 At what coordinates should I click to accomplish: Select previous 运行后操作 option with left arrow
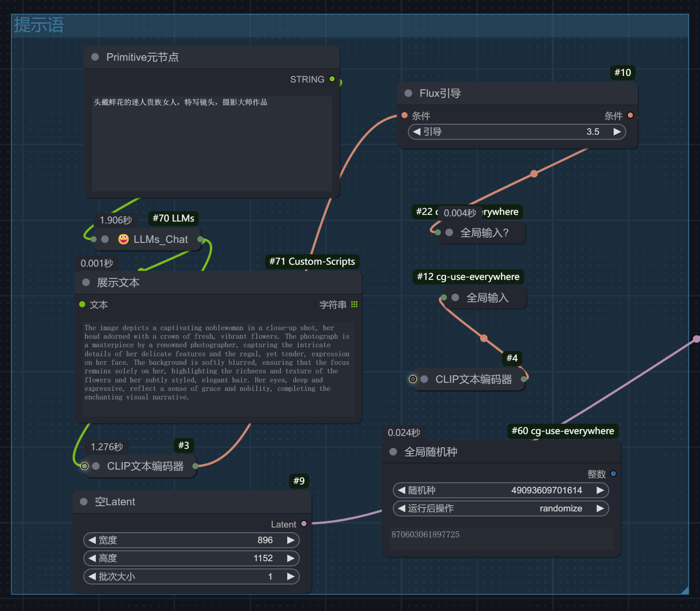[401, 508]
